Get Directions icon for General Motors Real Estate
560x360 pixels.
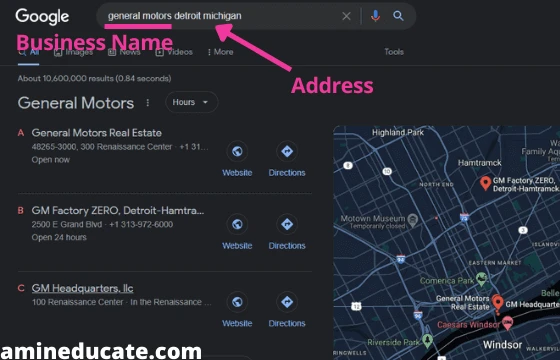tap(287, 151)
